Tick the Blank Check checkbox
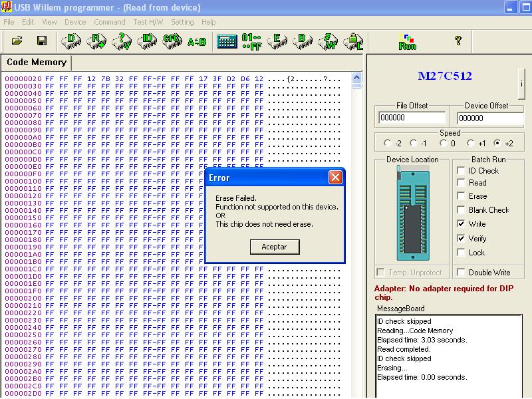Viewport: 532px width, 399px height. click(461, 210)
